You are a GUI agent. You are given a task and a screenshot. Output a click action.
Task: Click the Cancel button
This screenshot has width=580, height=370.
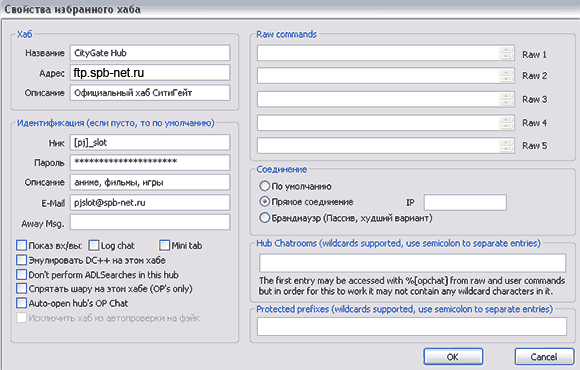coord(544,357)
